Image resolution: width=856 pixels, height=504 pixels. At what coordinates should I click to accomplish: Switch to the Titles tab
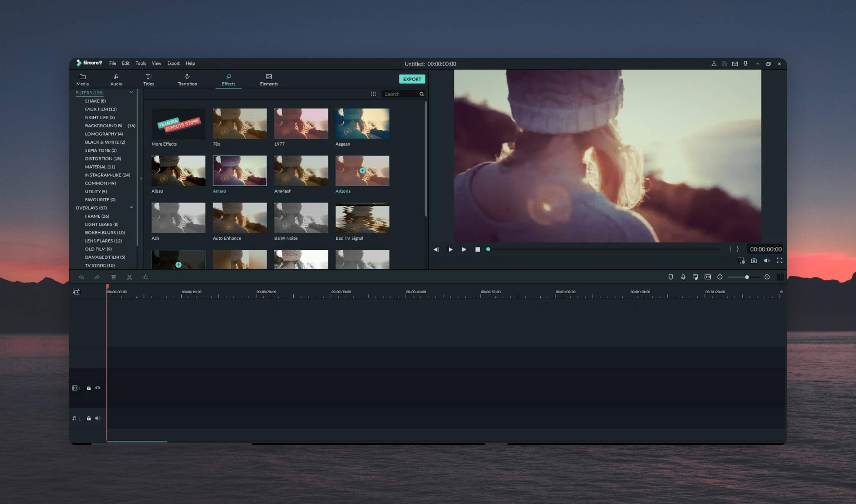click(x=148, y=80)
